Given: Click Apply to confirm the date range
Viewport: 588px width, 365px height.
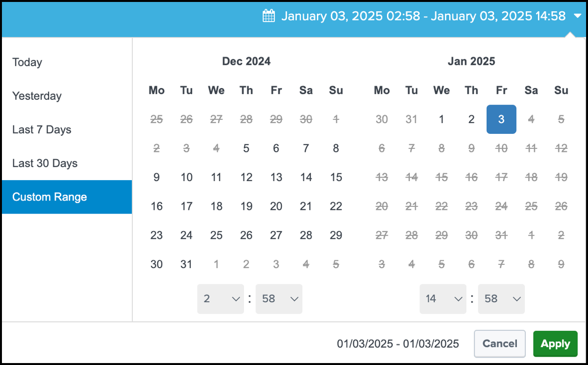Looking at the screenshot, I should [555, 344].
